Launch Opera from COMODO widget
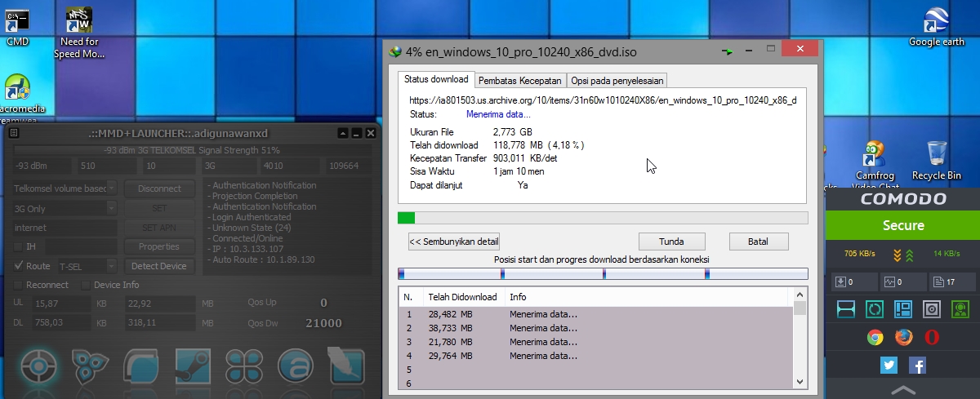The height and width of the screenshot is (399, 980). [932, 337]
